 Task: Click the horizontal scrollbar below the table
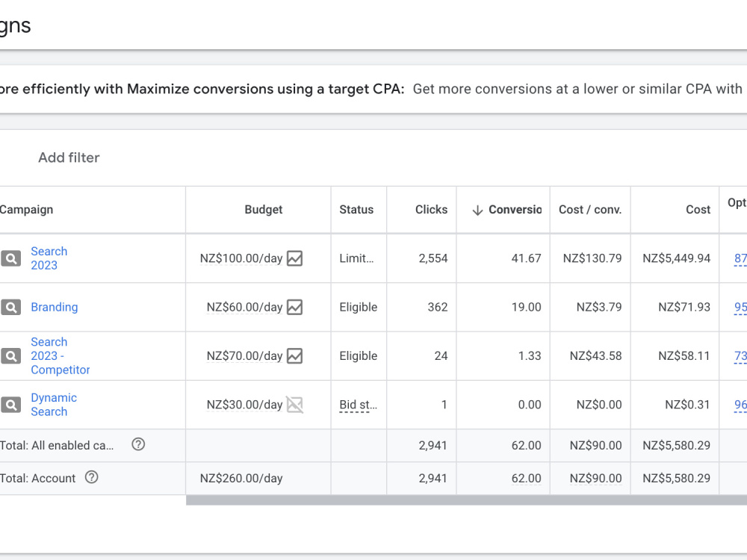click(x=466, y=500)
